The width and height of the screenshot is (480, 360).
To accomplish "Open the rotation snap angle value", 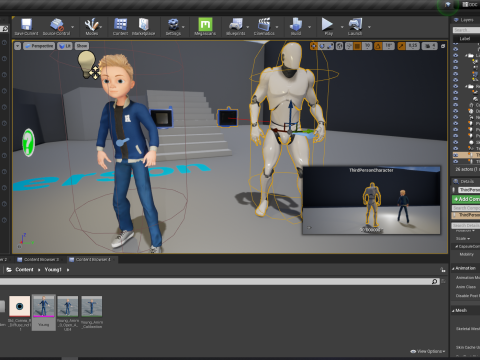I will [389, 46].
